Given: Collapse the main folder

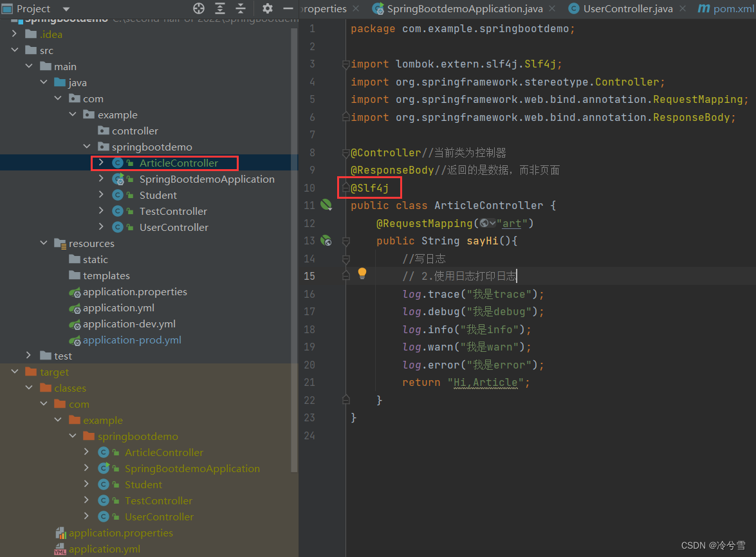Looking at the screenshot, I should click(29, 66).
